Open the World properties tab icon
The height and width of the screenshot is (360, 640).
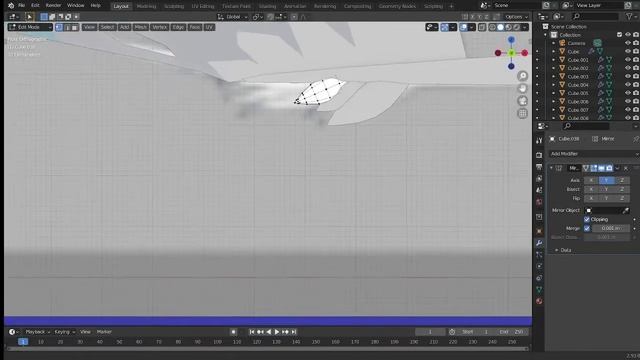[539, 202]
